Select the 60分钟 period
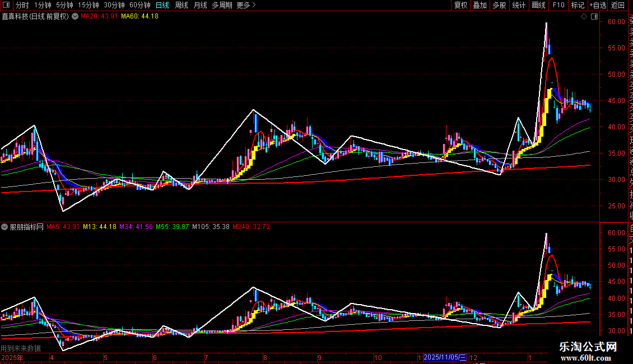The image size is (633, 364). tap(139, 5)
